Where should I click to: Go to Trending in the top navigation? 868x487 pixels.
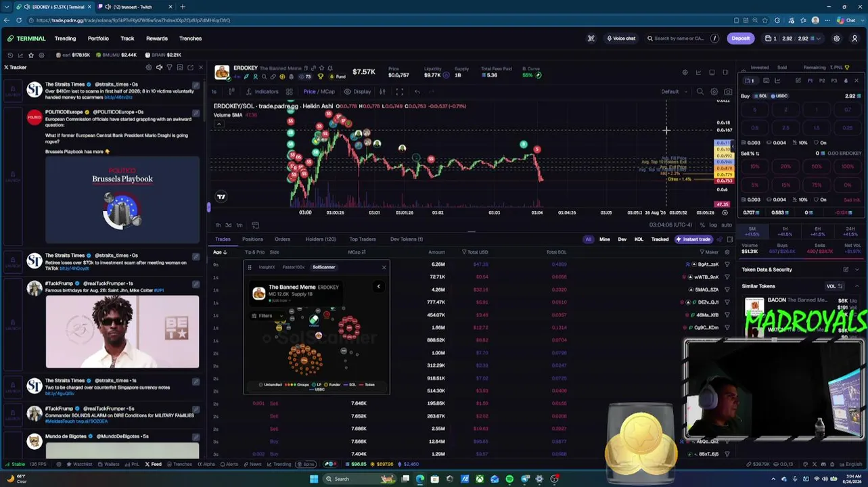tap(65, 39)
